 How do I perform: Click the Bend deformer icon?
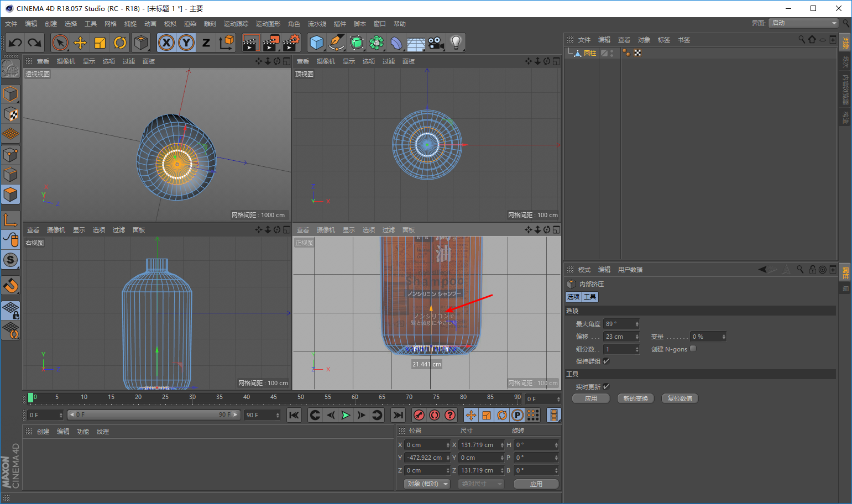coord(396,43)
